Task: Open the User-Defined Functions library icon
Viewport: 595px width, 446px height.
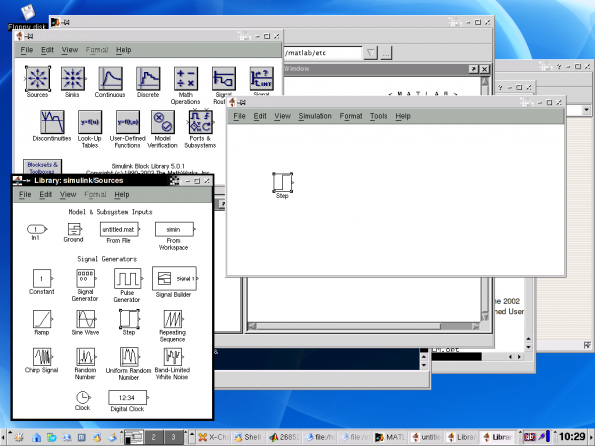Action: coord(128,122)
